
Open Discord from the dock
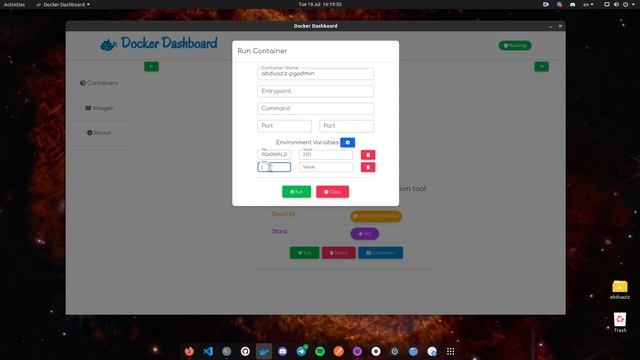(282, 351)
